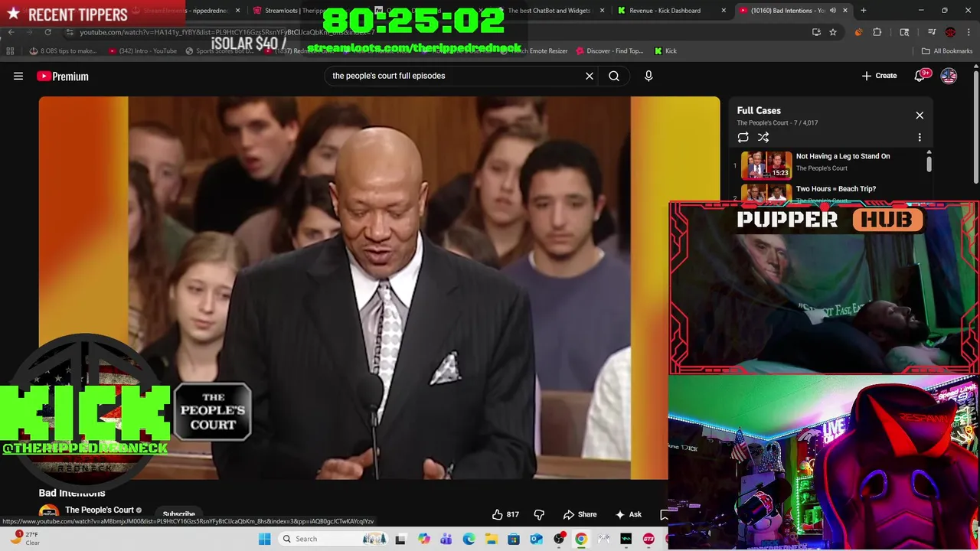The height and width of the screenshot is (551, 980).
Task: Open The People's Court channel name
Action: 100,510
